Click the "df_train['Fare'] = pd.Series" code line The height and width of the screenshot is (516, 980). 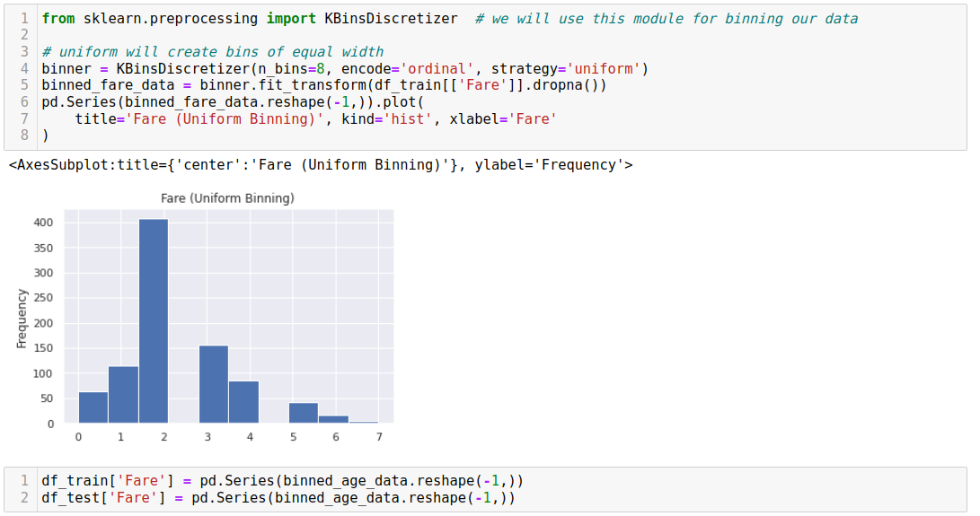click(x=282, y=481)
